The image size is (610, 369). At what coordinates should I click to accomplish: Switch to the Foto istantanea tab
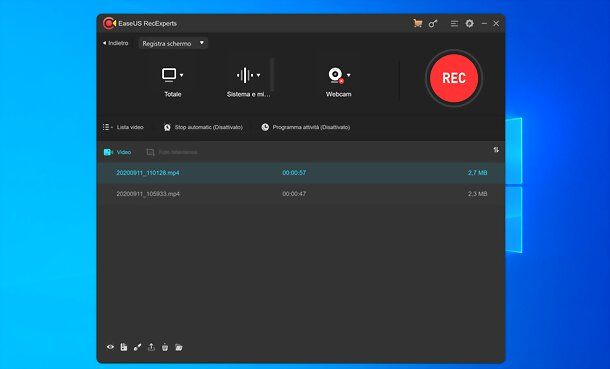click(x=172, y=152)
